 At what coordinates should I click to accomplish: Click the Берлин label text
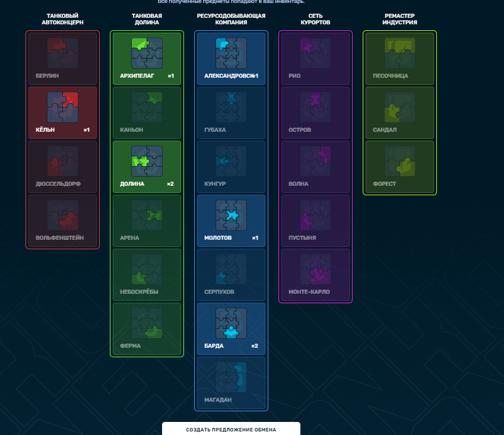pyautogui.click(x=47, y=76)
